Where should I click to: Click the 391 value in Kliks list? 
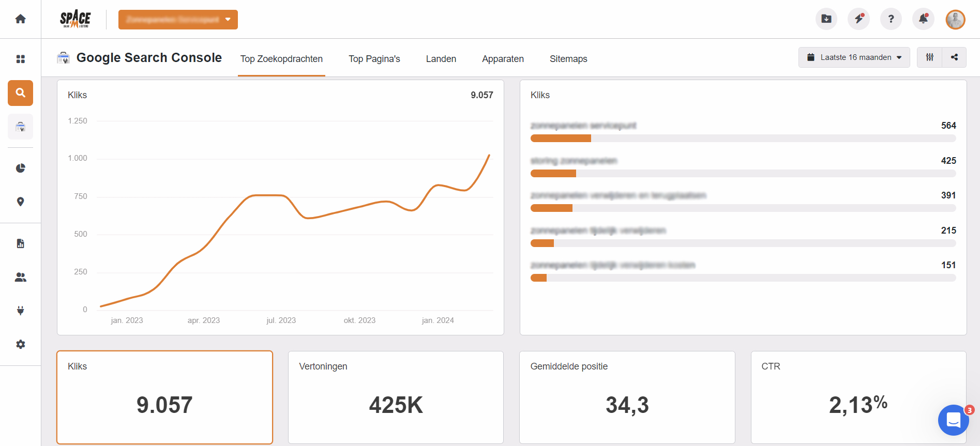(x=948, y=195)
